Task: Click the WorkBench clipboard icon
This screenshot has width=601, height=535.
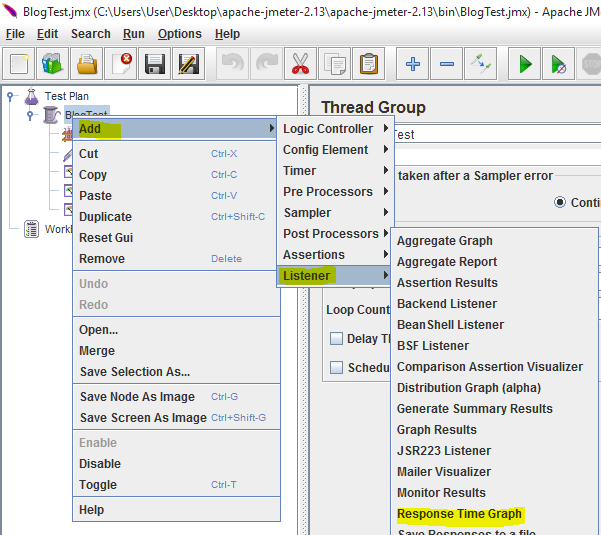Action: pyautogui.click(x=31, y=229)
